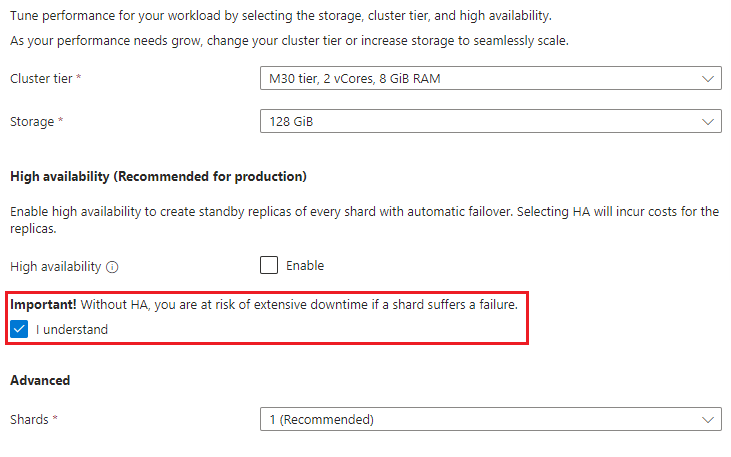Click the 'I understand' label text
Viewport: 731px width, 457px height.
(x=72, y=329)
